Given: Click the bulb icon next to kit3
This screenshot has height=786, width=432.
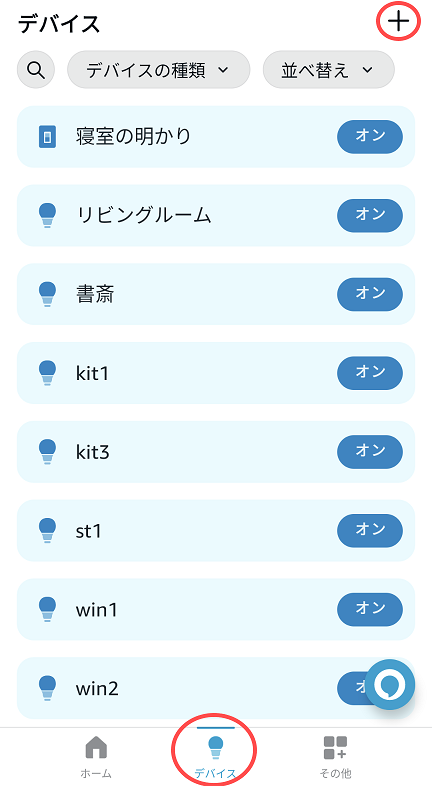Looking at the screenshot, I should (48, 452).
